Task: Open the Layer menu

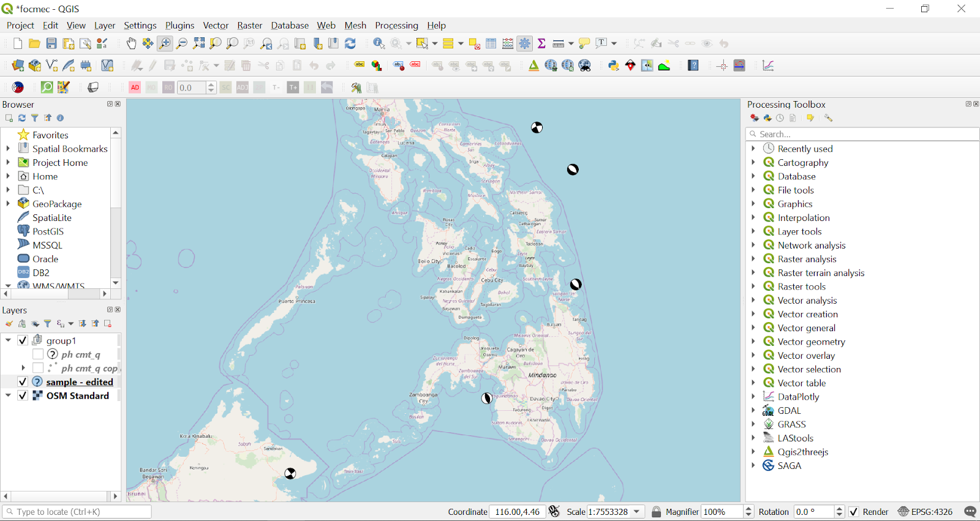Action: click(x=105, y=26)
